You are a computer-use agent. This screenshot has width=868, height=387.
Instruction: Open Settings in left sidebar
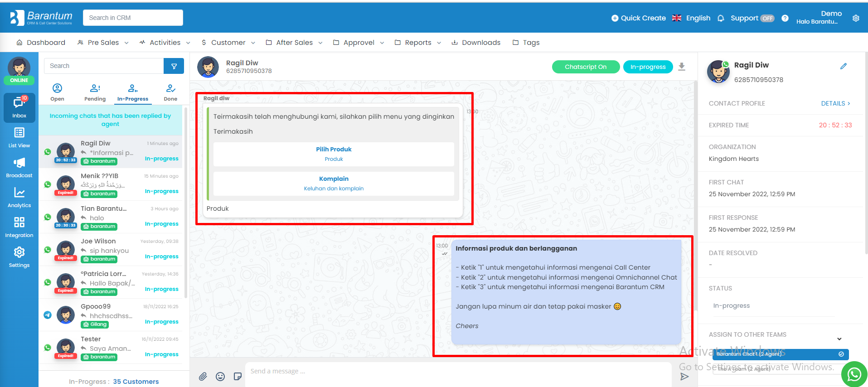[x=19, y=257]
